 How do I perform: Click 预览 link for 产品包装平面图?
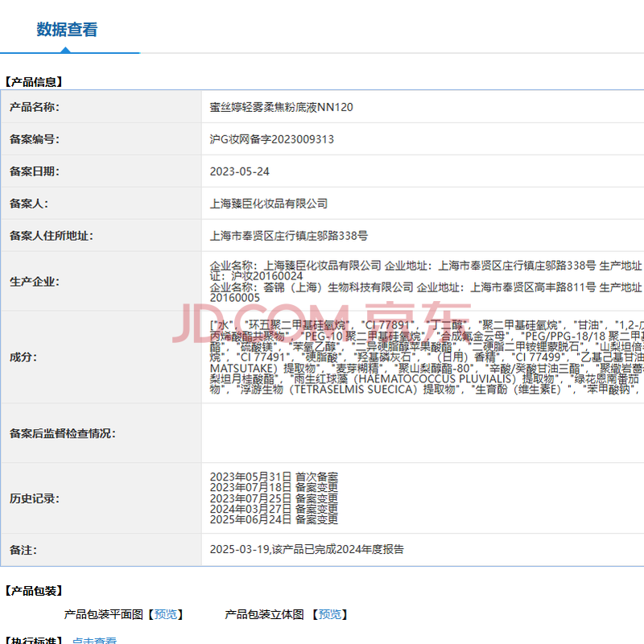(x=166, y=614)
